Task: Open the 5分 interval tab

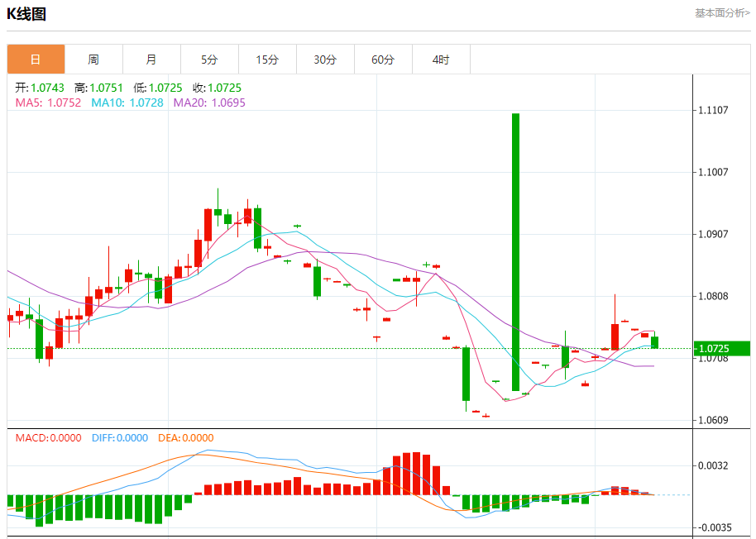Action: coord(209,60)
